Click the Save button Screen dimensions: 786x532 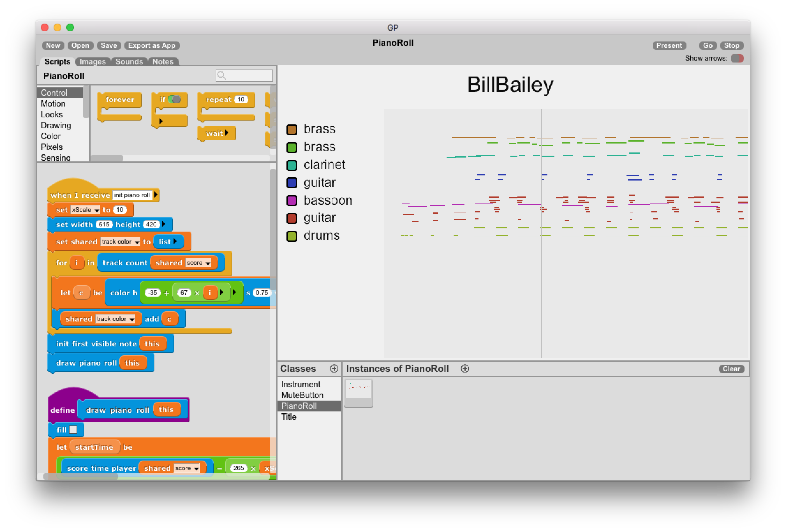[108, 45]
